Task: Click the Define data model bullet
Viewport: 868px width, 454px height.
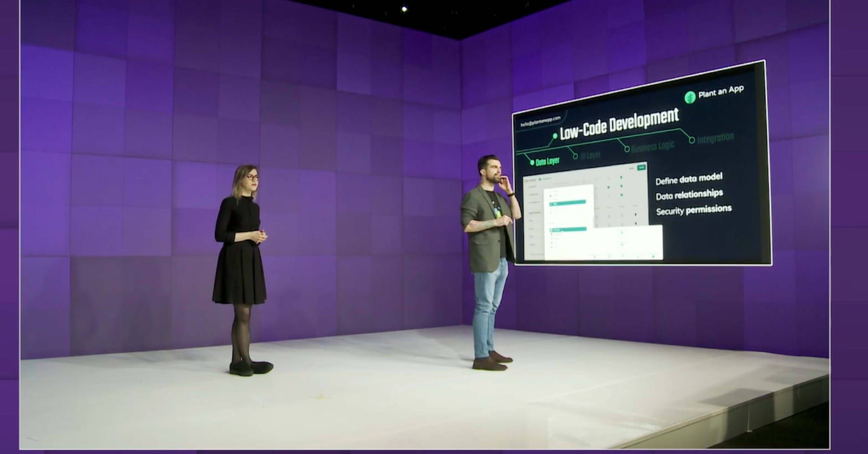Action: pyautogui.click(x=689, y=179)
